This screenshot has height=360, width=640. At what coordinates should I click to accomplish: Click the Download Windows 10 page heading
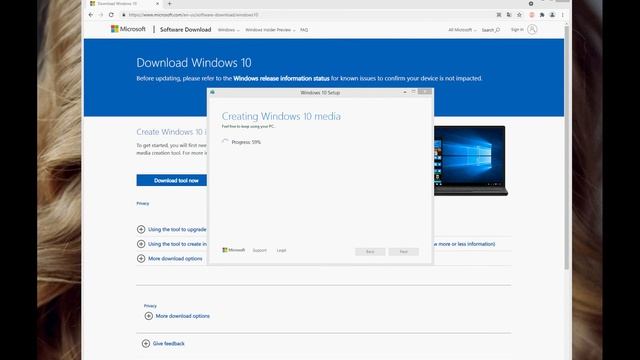(x=194, y=63)
